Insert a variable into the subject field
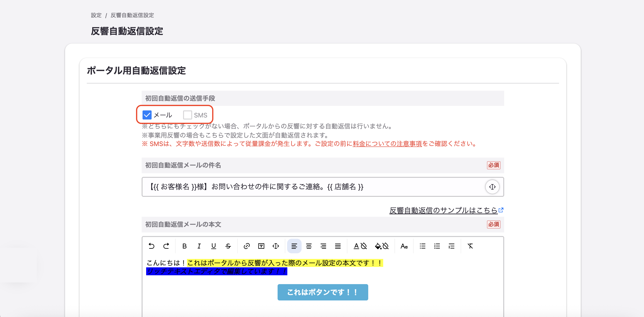The height and width of the screenshot is (317, 644). click(x=492, y=187)
